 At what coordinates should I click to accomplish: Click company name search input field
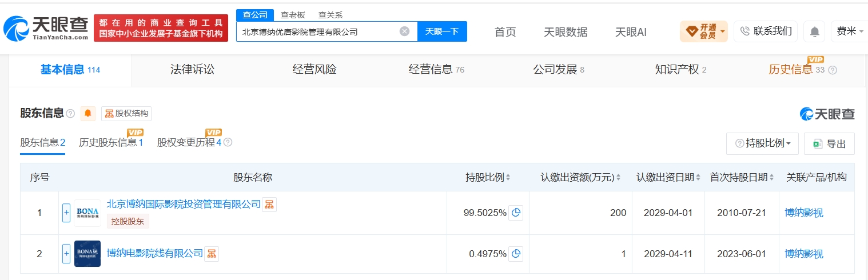pos(317,31)
